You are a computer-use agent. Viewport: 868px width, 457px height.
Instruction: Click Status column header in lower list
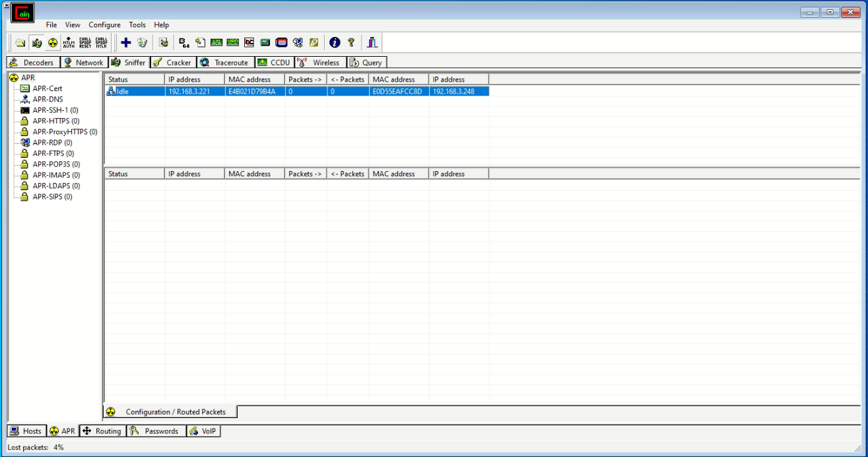pos(135,174)
